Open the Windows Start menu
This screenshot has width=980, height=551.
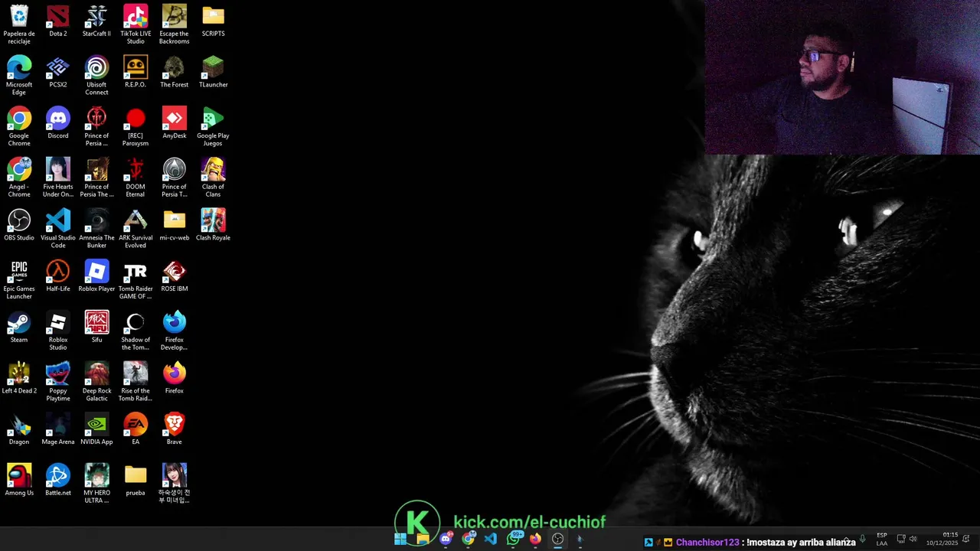point(400,540)
